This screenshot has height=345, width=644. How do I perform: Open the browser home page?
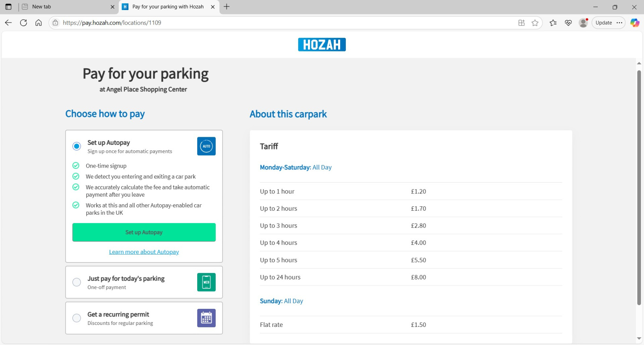(39, 23)
